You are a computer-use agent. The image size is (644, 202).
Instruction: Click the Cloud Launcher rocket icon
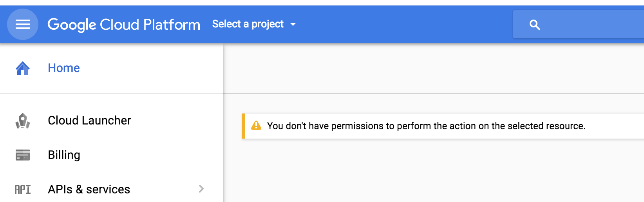[23, 121]
